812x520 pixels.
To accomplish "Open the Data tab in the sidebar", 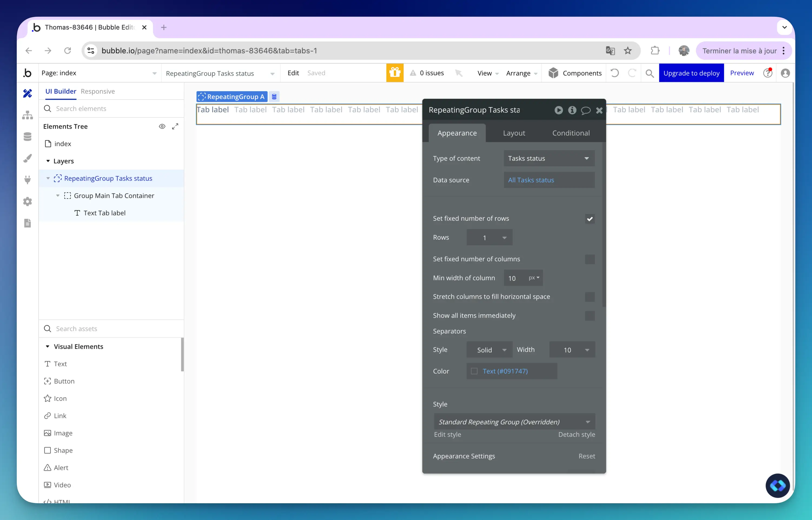I will (x=28, y=136).
